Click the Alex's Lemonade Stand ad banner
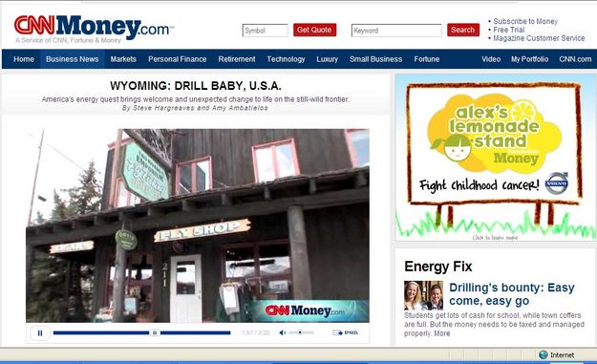The height and width of the screenshot is (364, 597). point(496,158)
